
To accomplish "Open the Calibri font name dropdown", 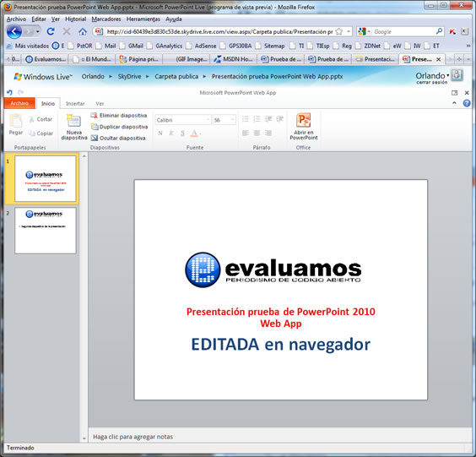I will (x=208, y=120).
